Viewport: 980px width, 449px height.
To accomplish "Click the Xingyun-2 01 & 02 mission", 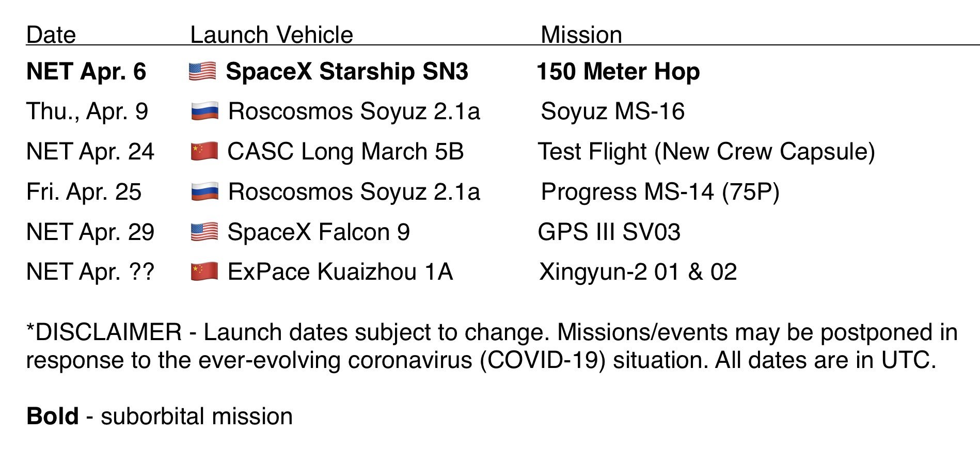I will 638,272.
